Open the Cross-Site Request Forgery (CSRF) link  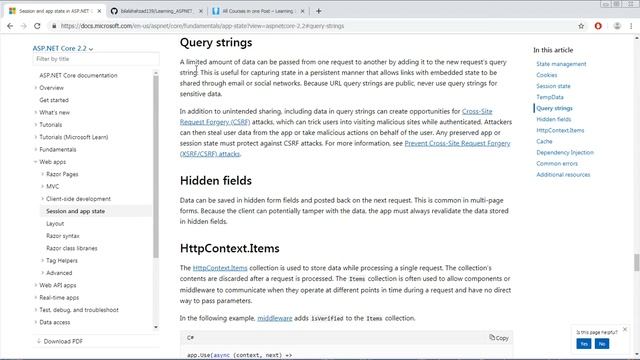(x=336, y=116)
